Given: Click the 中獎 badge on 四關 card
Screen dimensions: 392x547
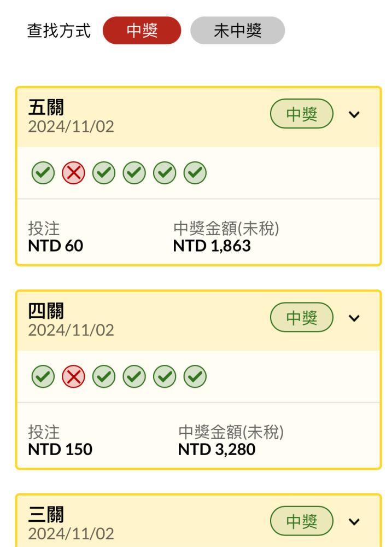Looking at the screenshot, I should pos(302,317).
